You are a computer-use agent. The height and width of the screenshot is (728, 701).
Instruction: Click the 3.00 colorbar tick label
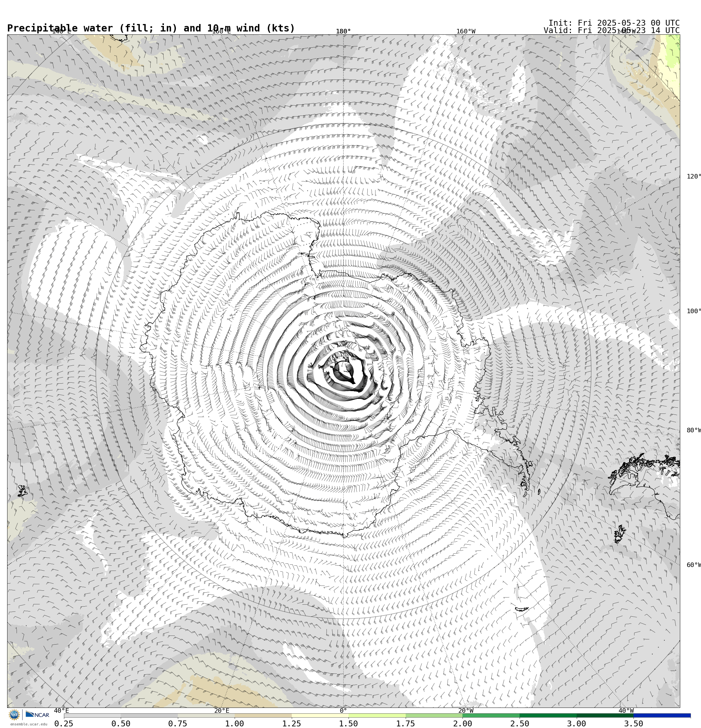pyautogui.click(x=577, y=723)
